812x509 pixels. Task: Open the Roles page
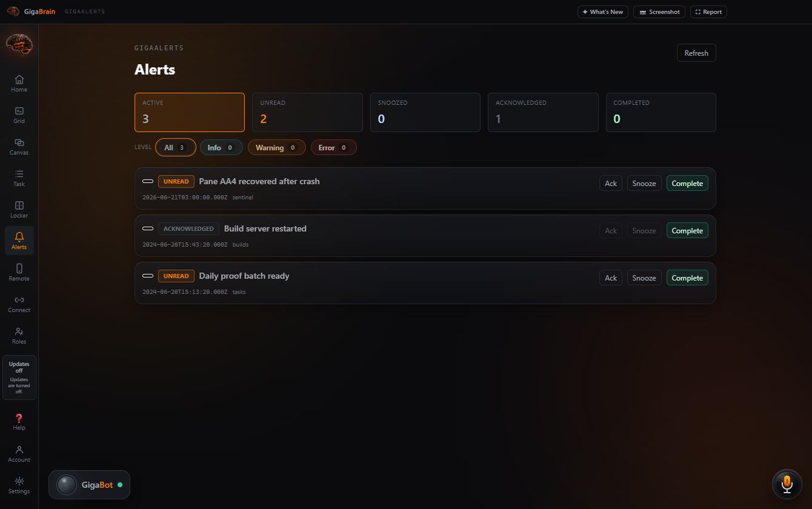point(19,336)
